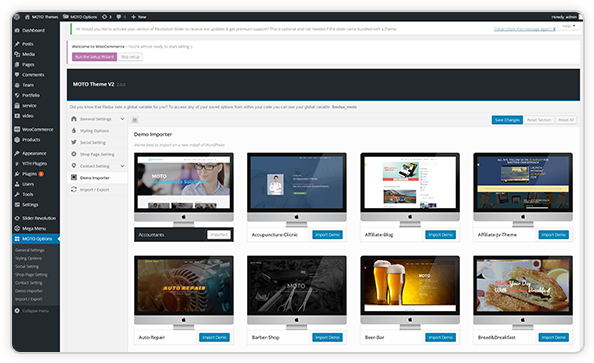The width and height of the screenshot is (594, 363).
Task: Click the Comments bubble icon
Action: pos(17,75)
